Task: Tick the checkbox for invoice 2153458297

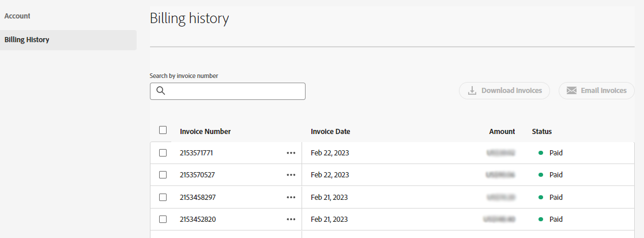Action: click(x=163, y=197)
